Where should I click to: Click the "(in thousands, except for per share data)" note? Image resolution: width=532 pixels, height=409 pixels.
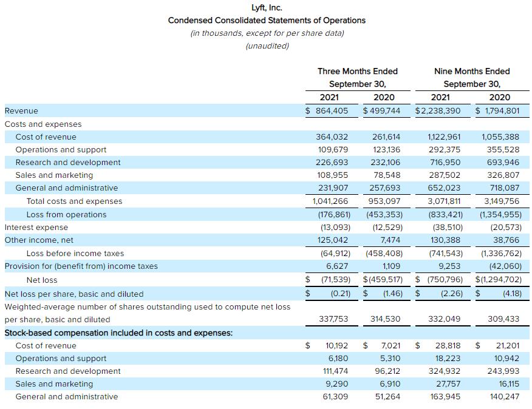(x=267, y=33)
